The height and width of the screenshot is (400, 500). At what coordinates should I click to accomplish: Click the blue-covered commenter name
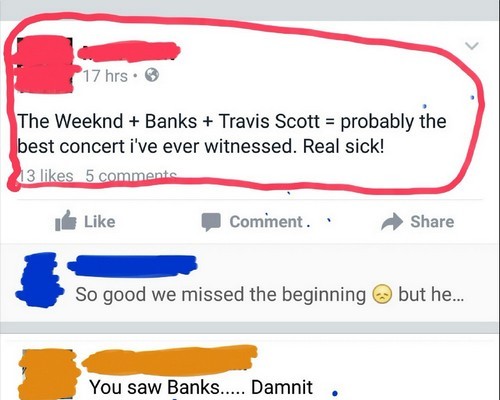(x=132, y=266)
